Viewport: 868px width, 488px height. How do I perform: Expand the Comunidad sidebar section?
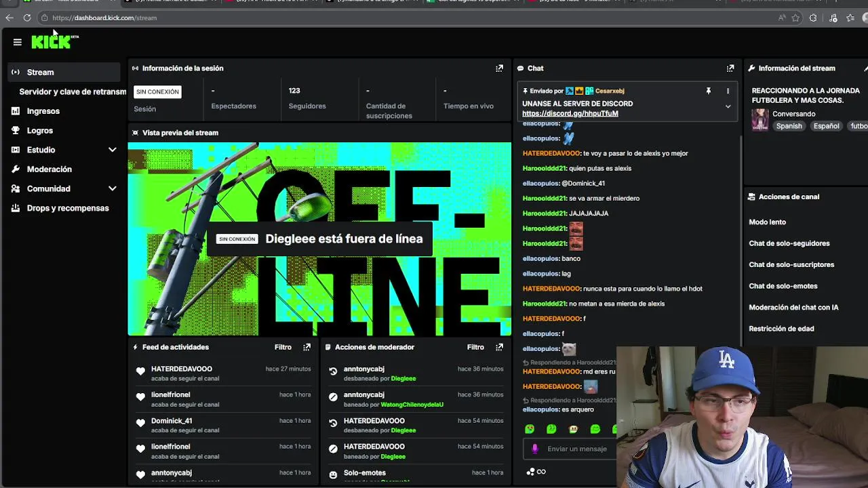[x=113, y=189]
